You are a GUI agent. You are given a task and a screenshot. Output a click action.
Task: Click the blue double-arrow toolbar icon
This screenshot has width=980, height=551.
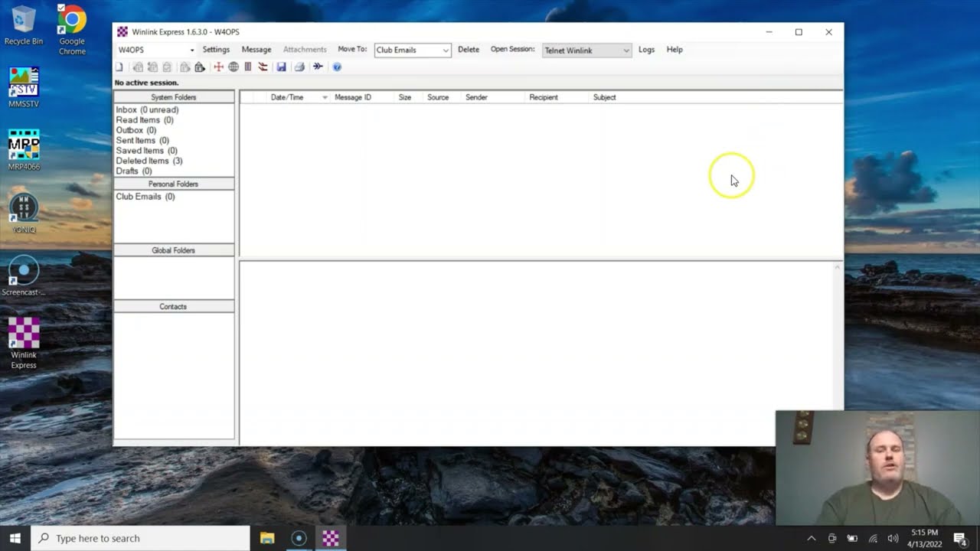[318, 67]
